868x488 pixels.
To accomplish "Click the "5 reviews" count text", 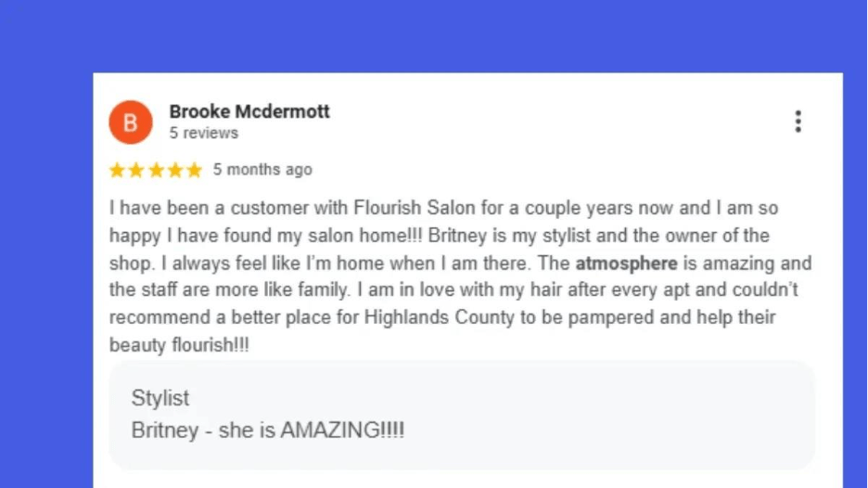I will click(x=203, y=134).
